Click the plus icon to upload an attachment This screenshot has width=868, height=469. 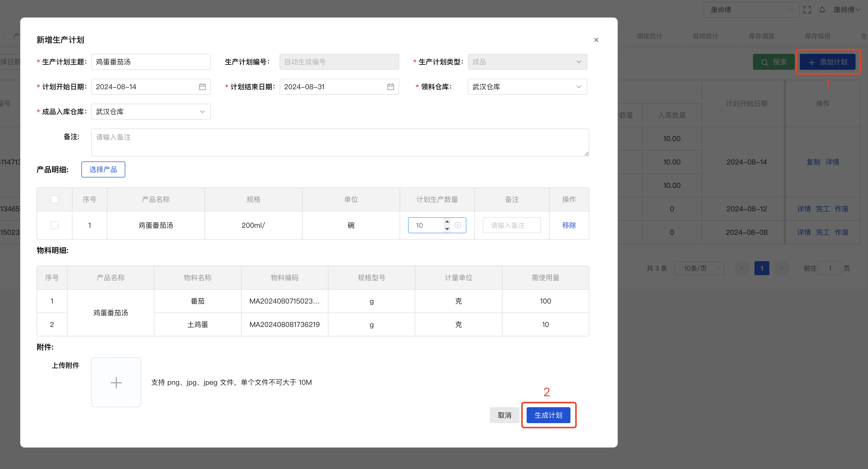[116, 382]
